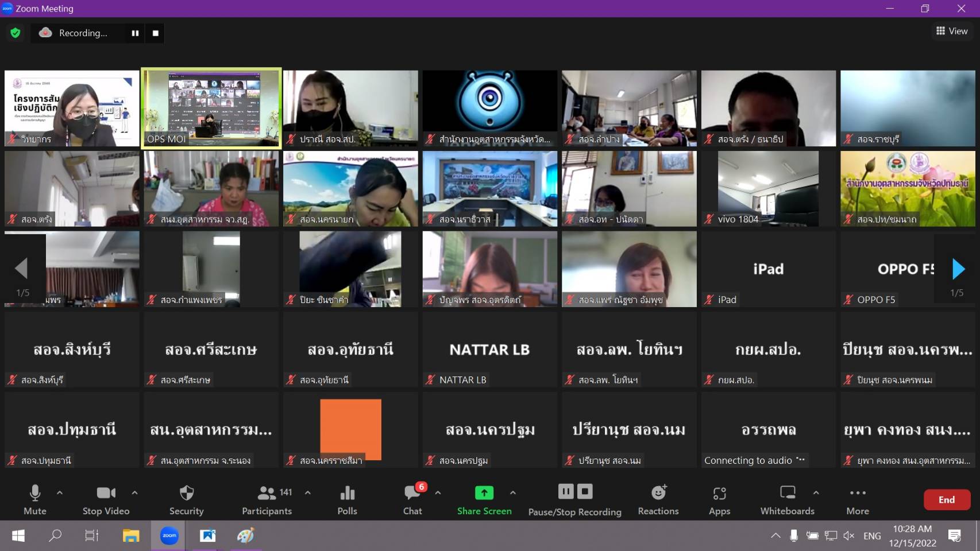Open the Polls icon
980x551 pixels.
point(347,499)
